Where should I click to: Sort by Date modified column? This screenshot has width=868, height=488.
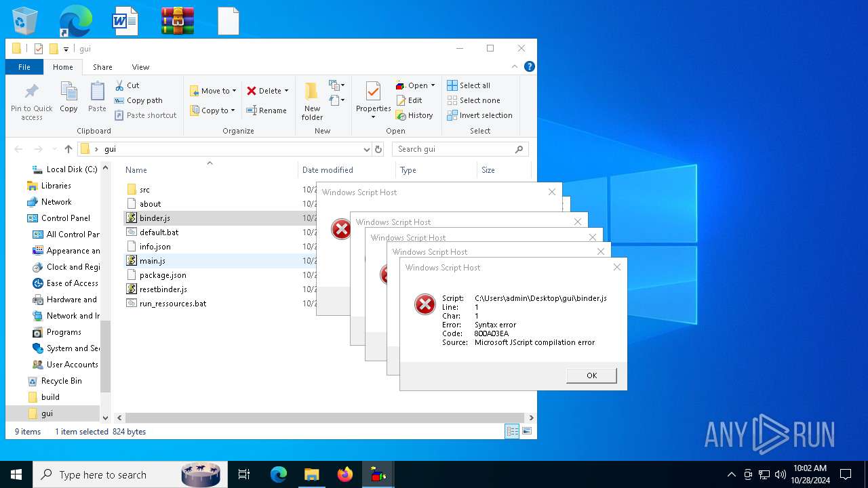point(328,170)
